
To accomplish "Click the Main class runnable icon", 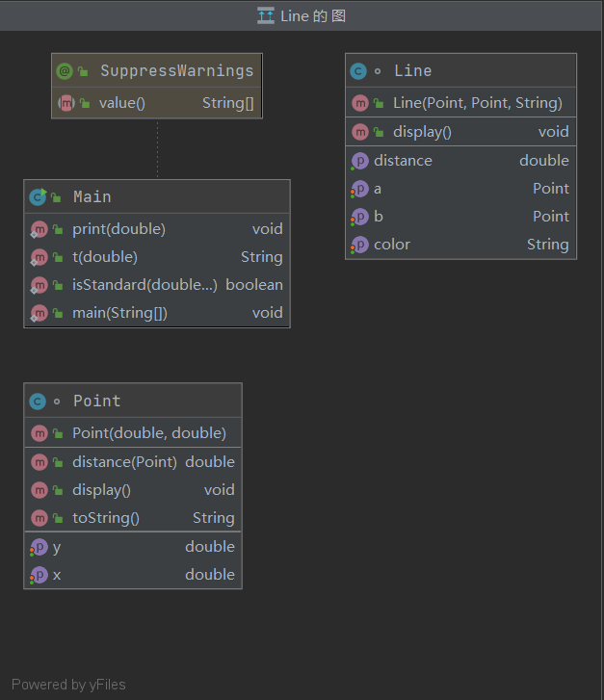I will coord(39,196).
